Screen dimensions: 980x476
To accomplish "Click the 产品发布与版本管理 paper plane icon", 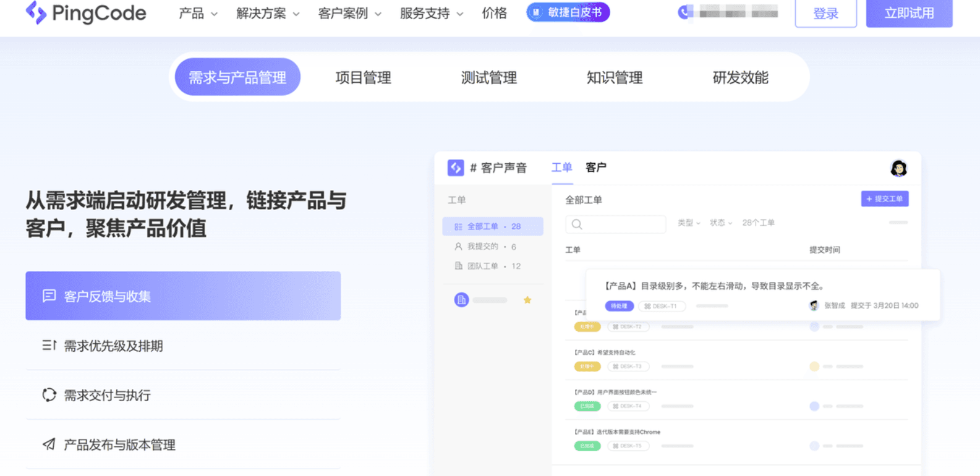I will point(49,444).
